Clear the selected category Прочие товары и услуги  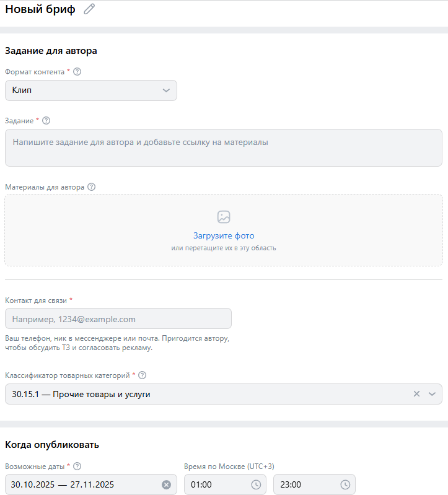coord(417,393)
